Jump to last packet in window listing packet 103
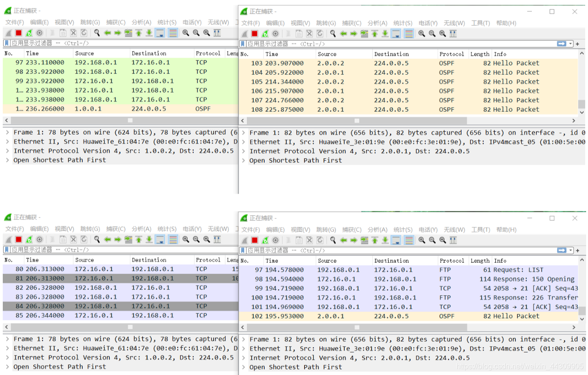 click(x=385, y=34)
